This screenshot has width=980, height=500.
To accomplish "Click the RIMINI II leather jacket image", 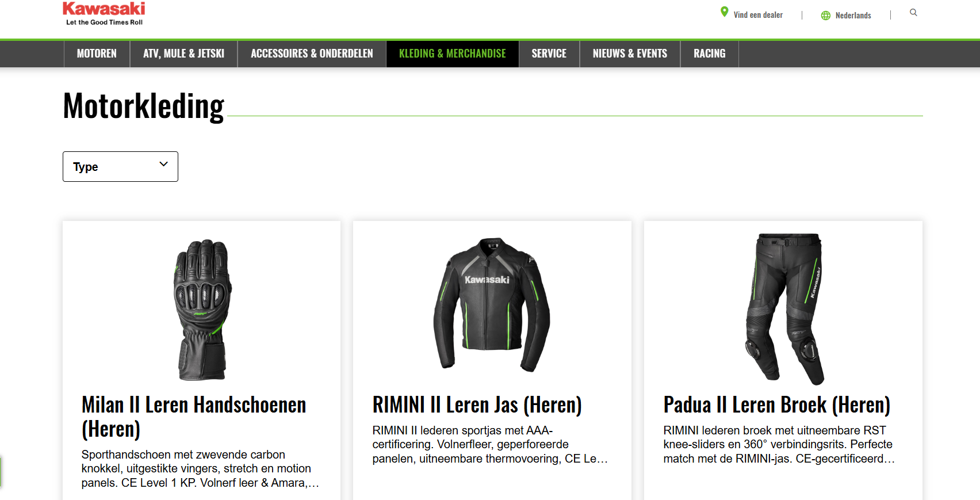I will click(x=492, y=305).
